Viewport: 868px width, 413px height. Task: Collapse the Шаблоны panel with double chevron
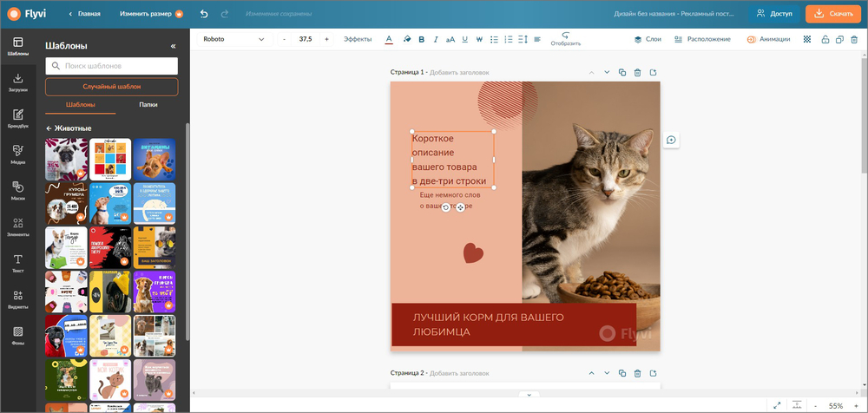pos(172,46)
